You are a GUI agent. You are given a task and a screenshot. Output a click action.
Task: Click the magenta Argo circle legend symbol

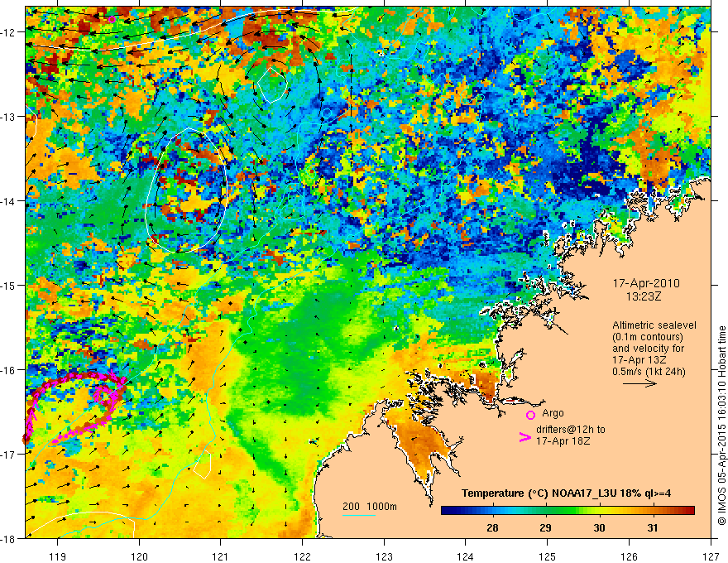530,415
